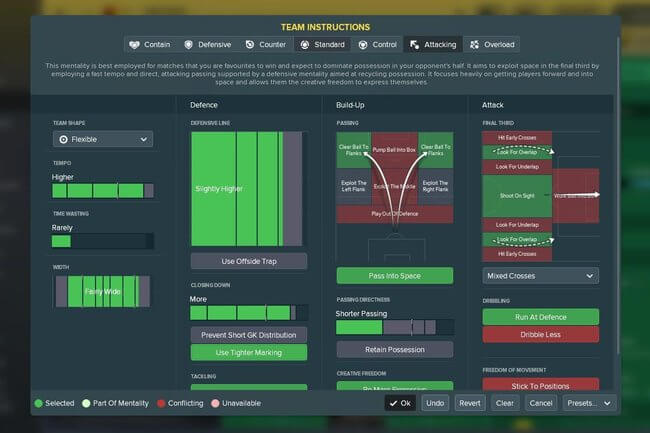Open the Team Shape Flexible dropdown
The width and height of the screenshot is (650, 433).
click(x=103, y=139)
